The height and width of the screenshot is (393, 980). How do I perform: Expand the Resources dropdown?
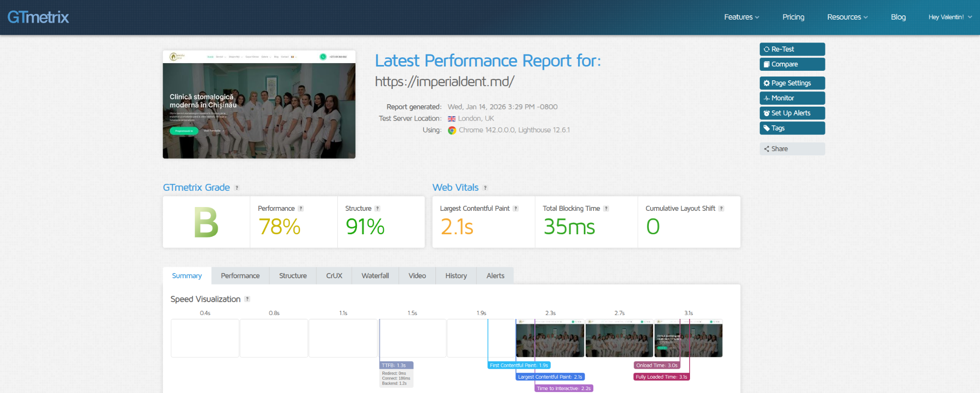(x=847, y=17)
